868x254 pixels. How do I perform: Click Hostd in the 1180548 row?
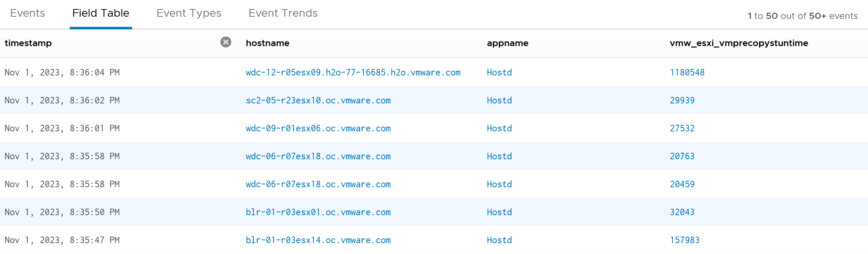point(500,73)
